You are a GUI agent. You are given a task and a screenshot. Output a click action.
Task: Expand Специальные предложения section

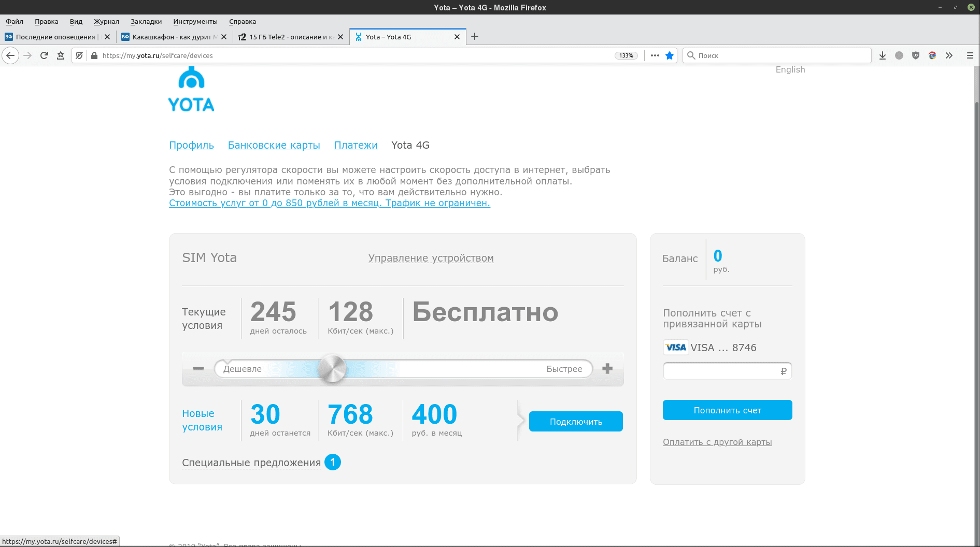pos(251,463)
